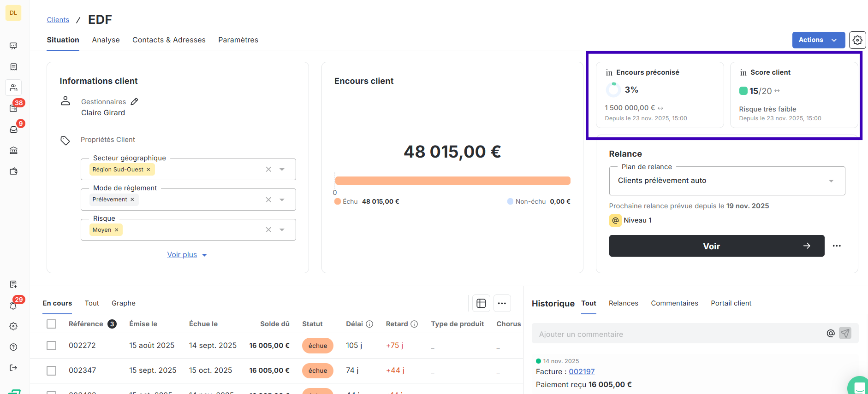Check the box for invoice 002347

[x=52, y=370]
